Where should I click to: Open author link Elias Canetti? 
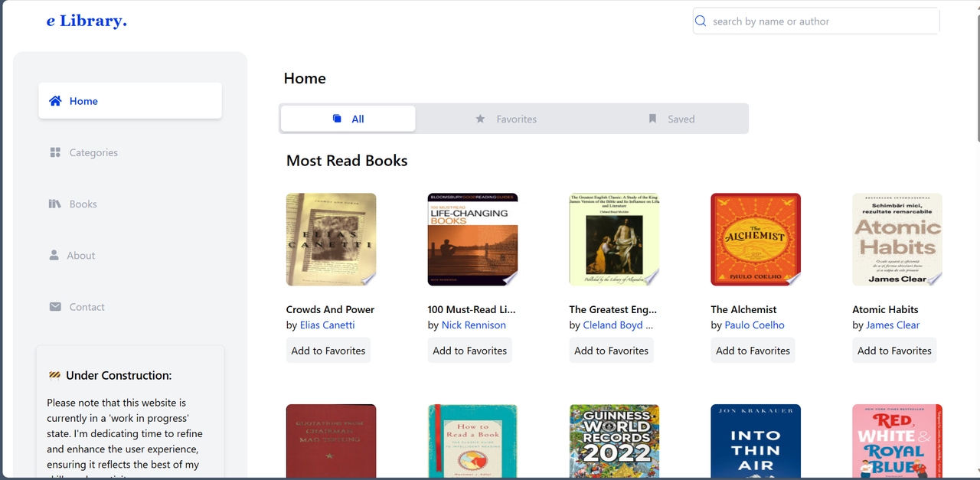click(328, 325)
